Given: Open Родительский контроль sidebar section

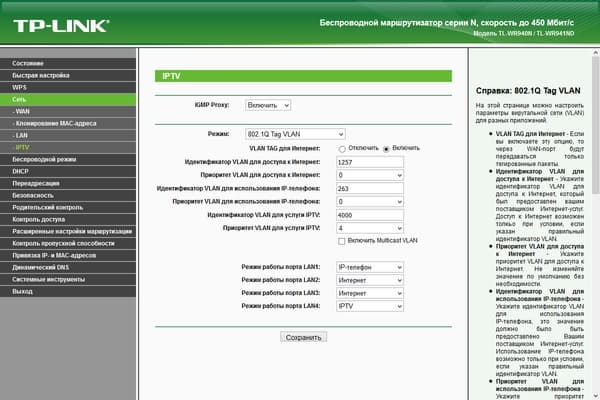Looking at the screenshot, I should coord(68,207).
